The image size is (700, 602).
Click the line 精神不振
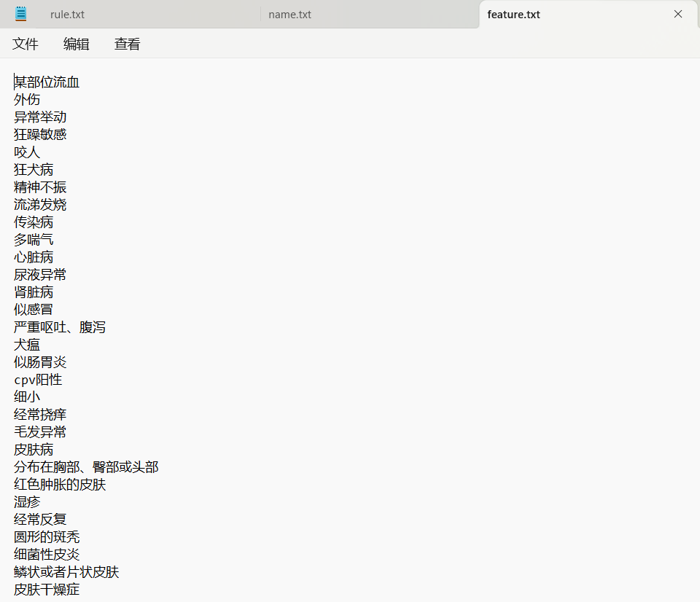(x=40, y=187)
